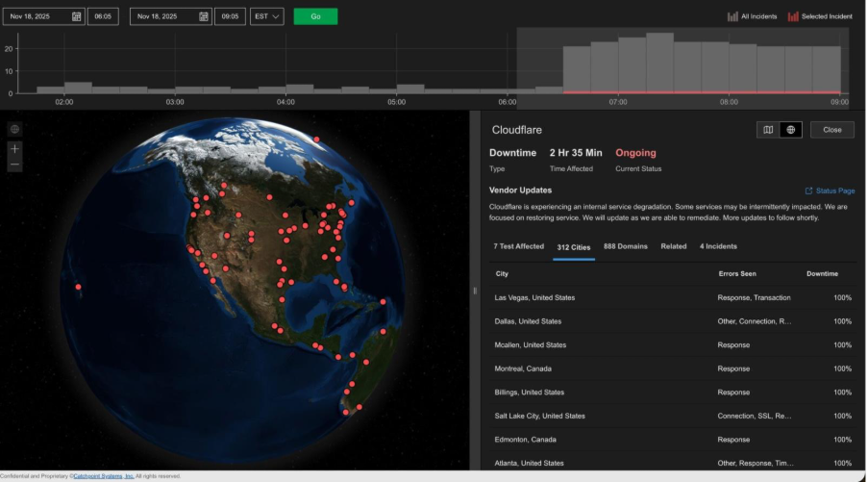Sort by the Errors Seen column header
Screen dimensions: 868x482
pyautogui.click(x=737, y=273)
